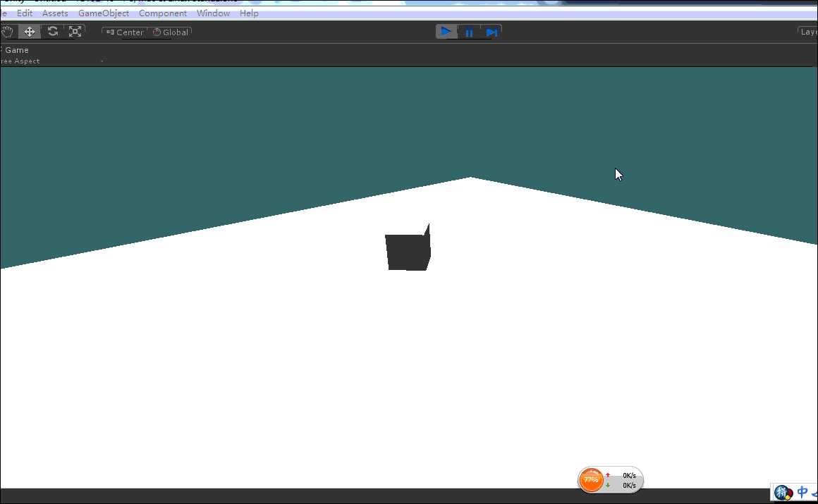Image resolution: width=818 pixels, height=504 pixels.
Task: Click the Step frame button
Action: pyautogui.click(x=491, y=32)
